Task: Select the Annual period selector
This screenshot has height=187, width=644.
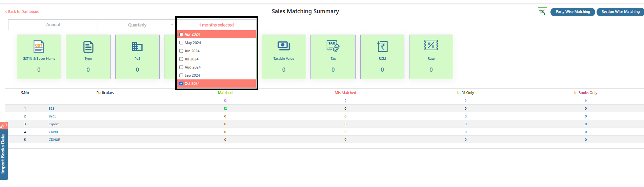Action: tap(53, 25)
